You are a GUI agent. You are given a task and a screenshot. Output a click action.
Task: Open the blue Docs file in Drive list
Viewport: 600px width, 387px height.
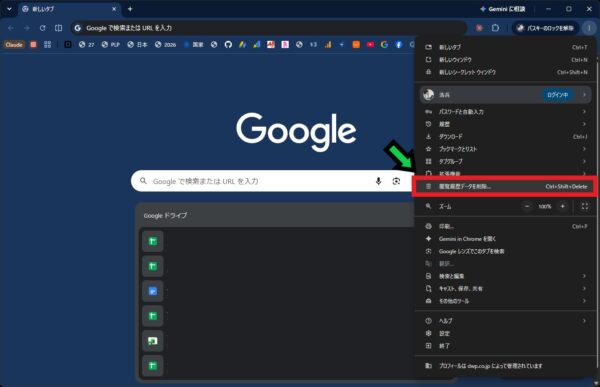click(153, 291)
